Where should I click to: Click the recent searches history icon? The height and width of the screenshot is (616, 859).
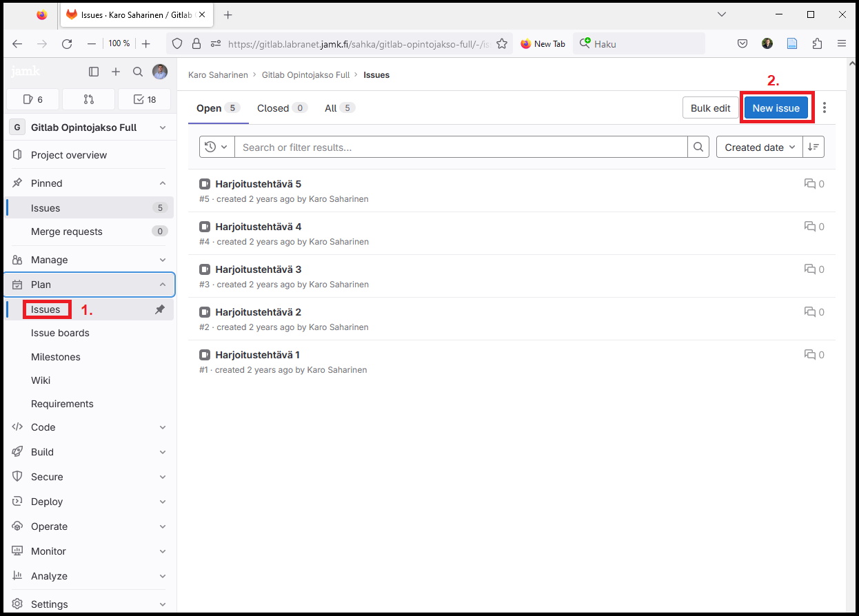tap(216, 147)
